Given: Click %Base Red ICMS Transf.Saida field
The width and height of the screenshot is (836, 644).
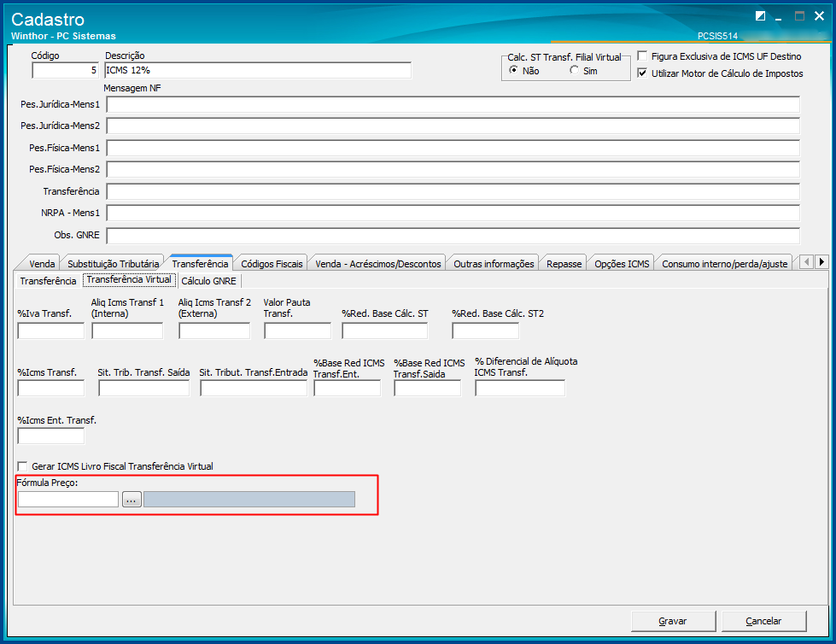Looking at the screenshot, I should point(428,388).
